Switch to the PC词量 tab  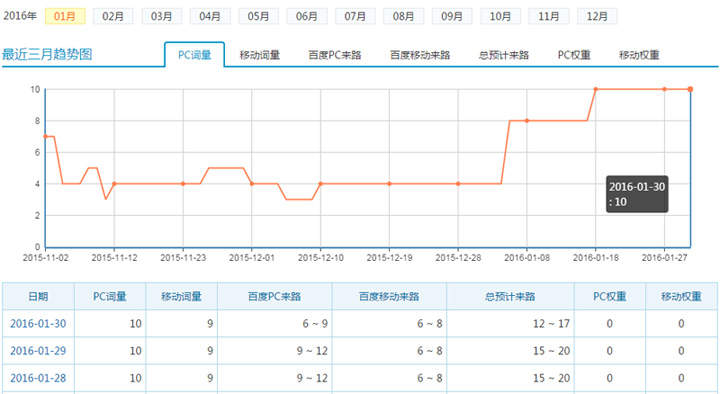(195, 55)
